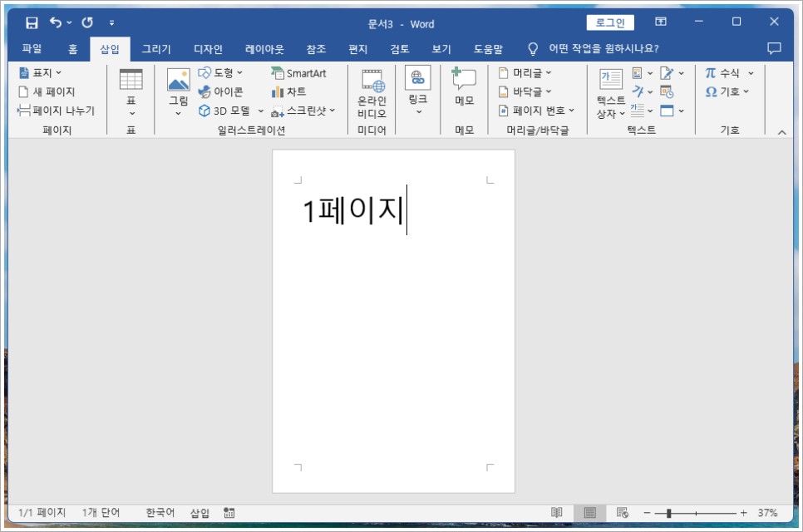Screen dimensions: 803x532
Task: Zoom in with the plus button
Action: click(744, 513)
